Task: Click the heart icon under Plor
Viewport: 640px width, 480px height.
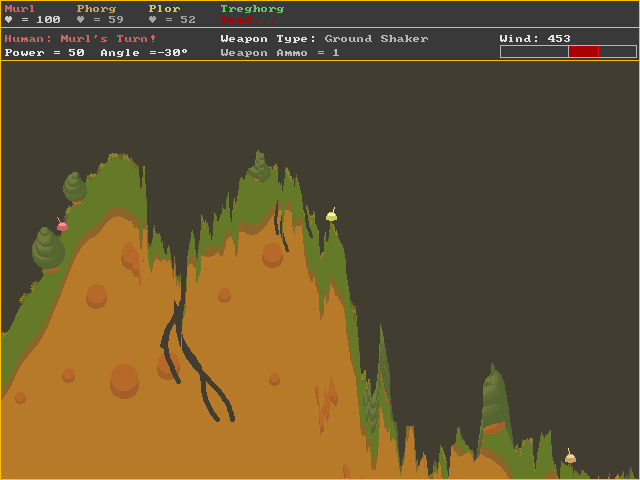Action: 153,20
